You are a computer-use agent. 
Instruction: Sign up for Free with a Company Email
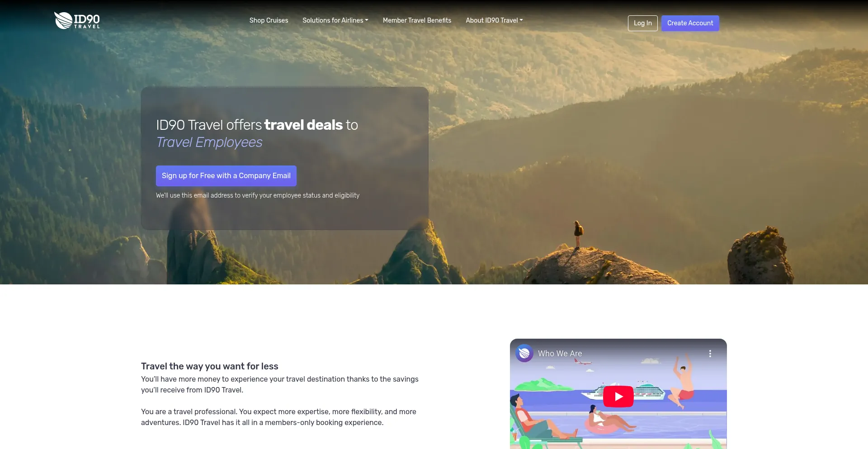pos(226,176)
